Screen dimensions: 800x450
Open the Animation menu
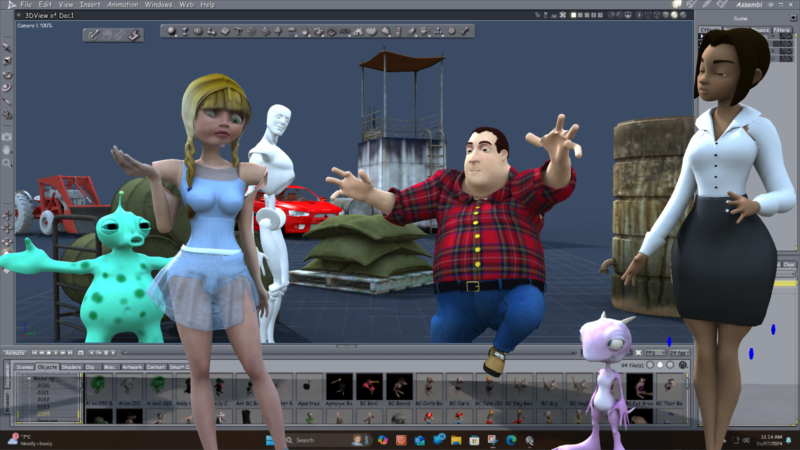(x=122, y=5)
